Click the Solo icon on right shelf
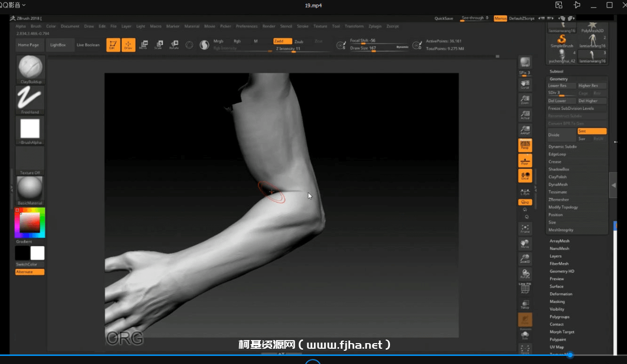Viewport: 627px width, 364px height. [x=525, y=335]
